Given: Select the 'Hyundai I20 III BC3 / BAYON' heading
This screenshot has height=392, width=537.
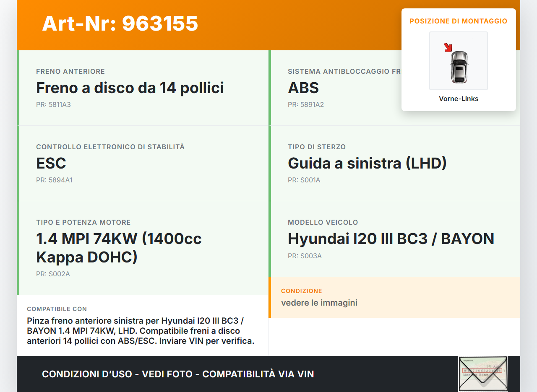Looking at the screenshot, I should pos(391,239).
